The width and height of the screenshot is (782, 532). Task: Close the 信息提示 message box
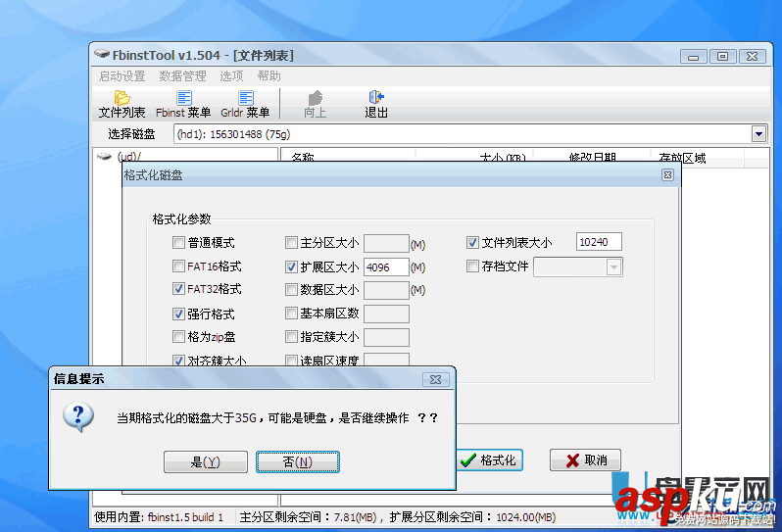(x=435, y=379)
